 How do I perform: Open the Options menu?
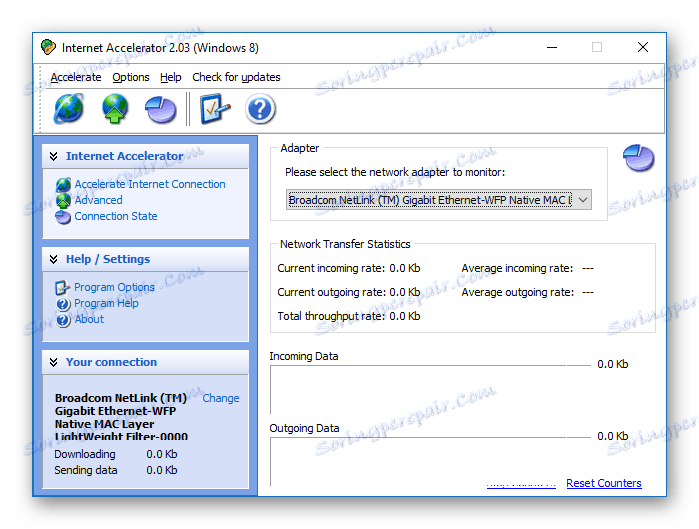click(131, 77)
